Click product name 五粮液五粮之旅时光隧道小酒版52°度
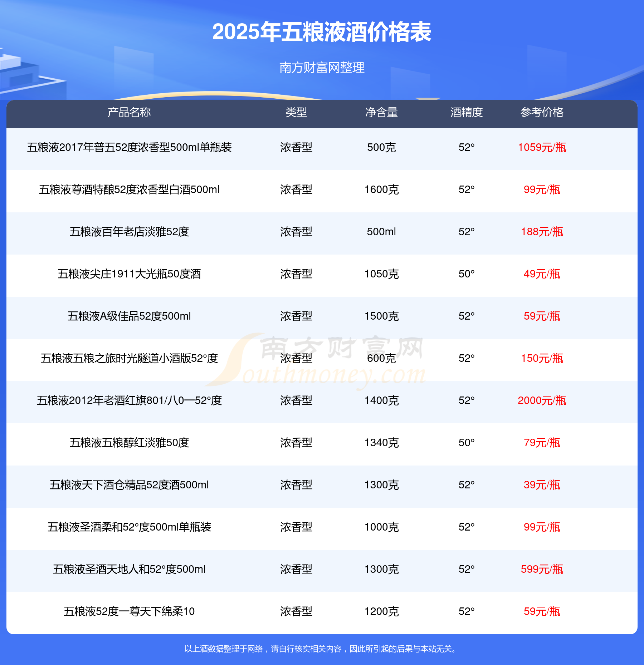Image resolution: width=644 pixels, height=665 pixels. pyautogui.click(x=129, y=358)
